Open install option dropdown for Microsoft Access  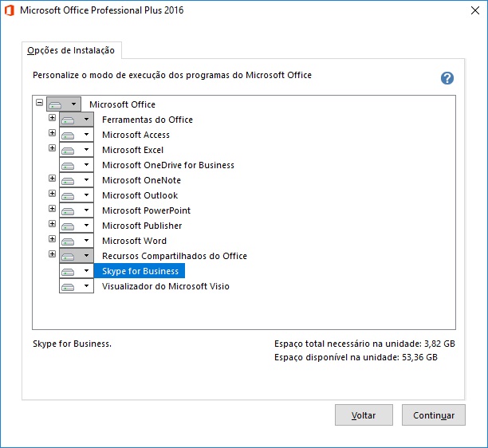point(77,135)
